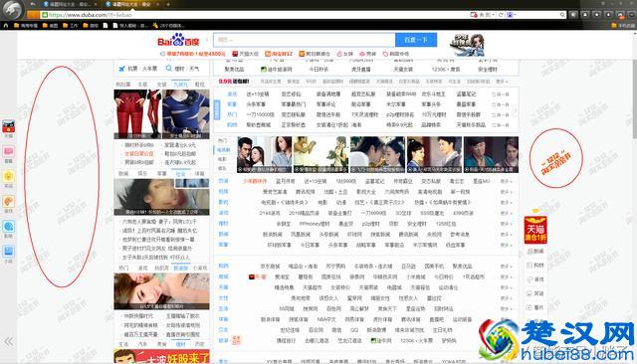Click the 9.9元 promotional text
Viewport: 637px width, 364px height.
coord(234,82)
